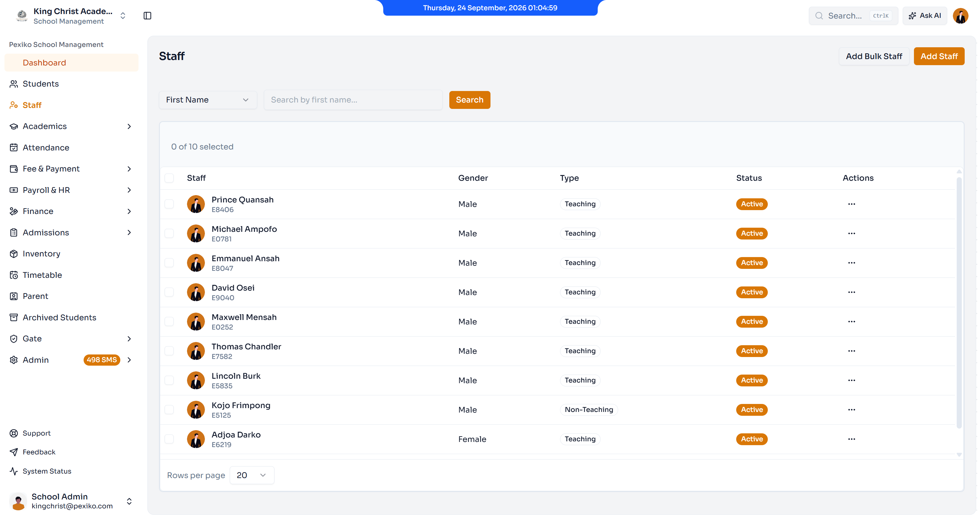The width and height of the screenshot is (980, 517).
Task: Open the user avatar at top right
Action: click(x=960, y=16)
